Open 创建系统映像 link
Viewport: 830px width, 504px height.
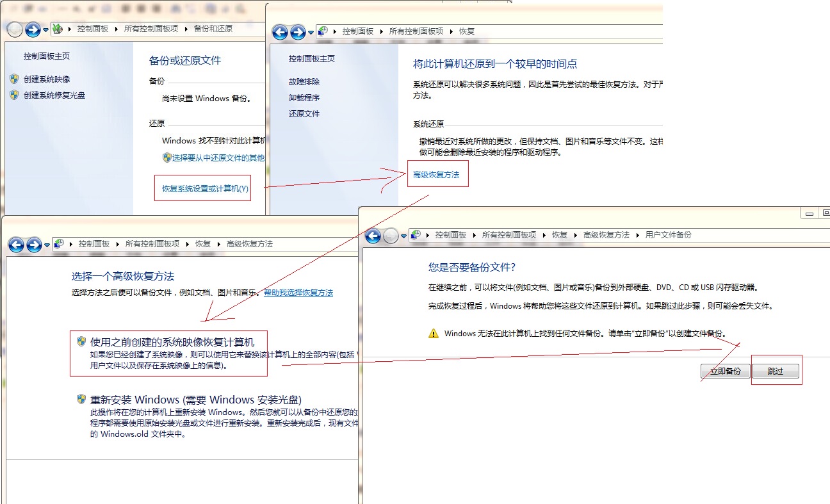pos(47,79)
